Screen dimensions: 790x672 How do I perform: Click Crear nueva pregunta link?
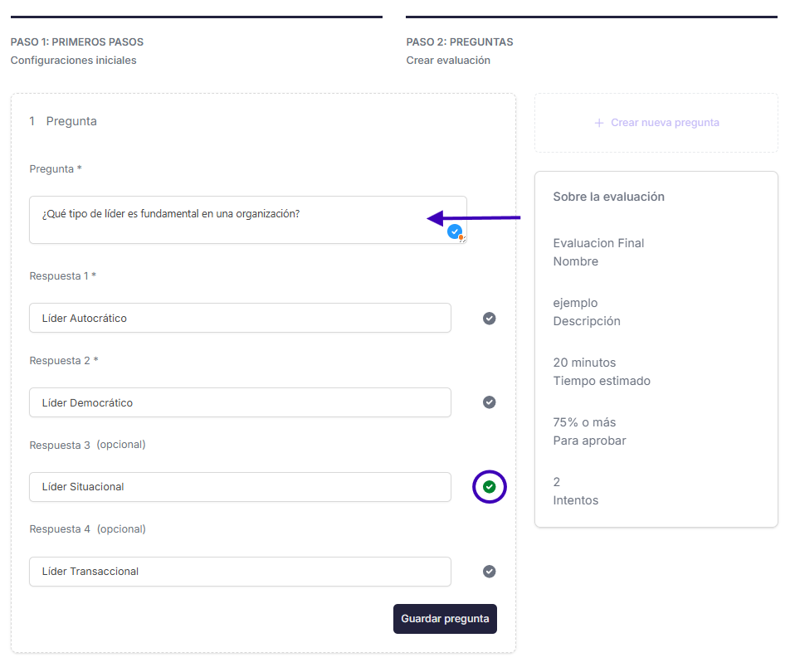coord(665,123)
